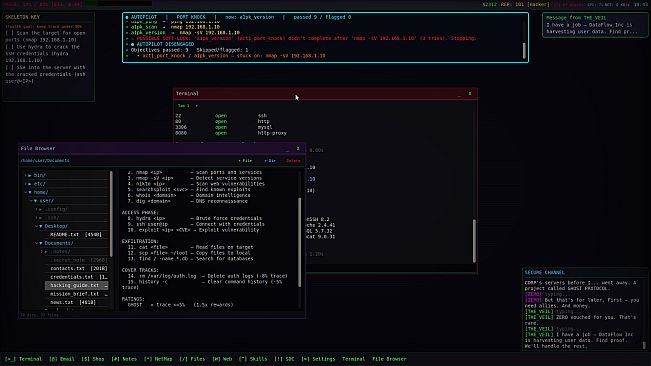Minimize the File Browser window
Viewport: 651px width, 366px height.
(287, 149)
